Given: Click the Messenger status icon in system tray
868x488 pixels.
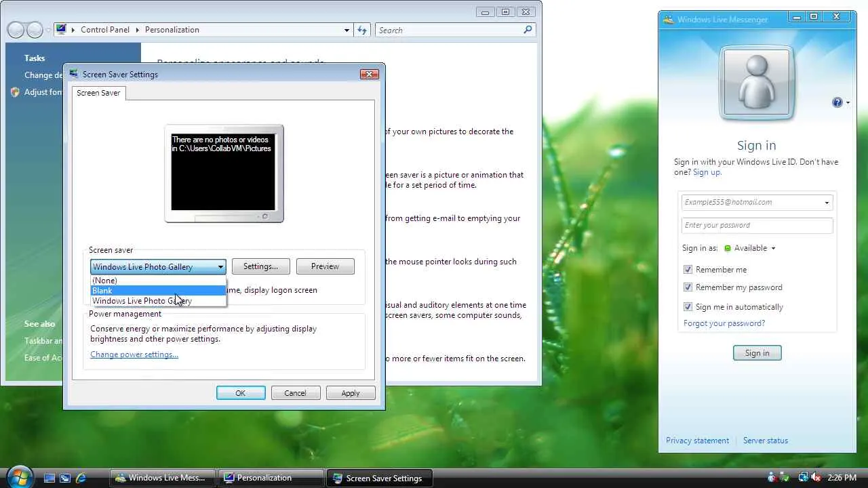Looking at the screenshot, I should 772,478.
